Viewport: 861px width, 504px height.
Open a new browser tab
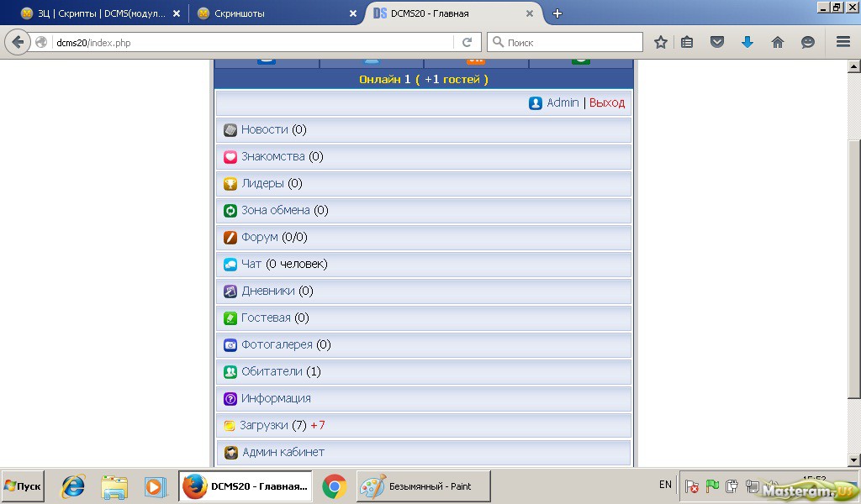557,13
